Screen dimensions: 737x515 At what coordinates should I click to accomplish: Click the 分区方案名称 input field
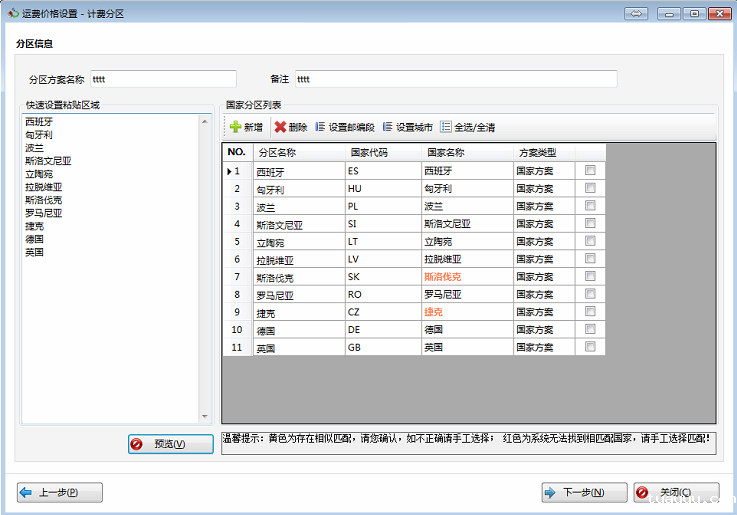click(164, 79)
